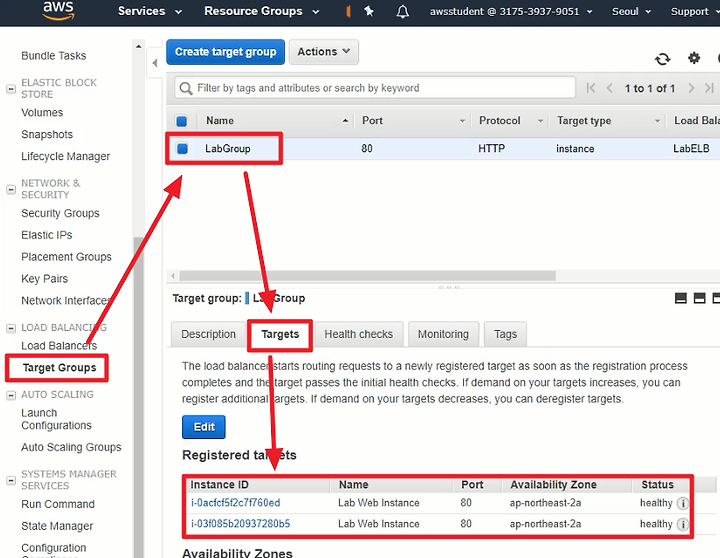This screenshot has height=558, width=720.
Task: Open Snapshots in sidebar
Action: tap(47, 135)
